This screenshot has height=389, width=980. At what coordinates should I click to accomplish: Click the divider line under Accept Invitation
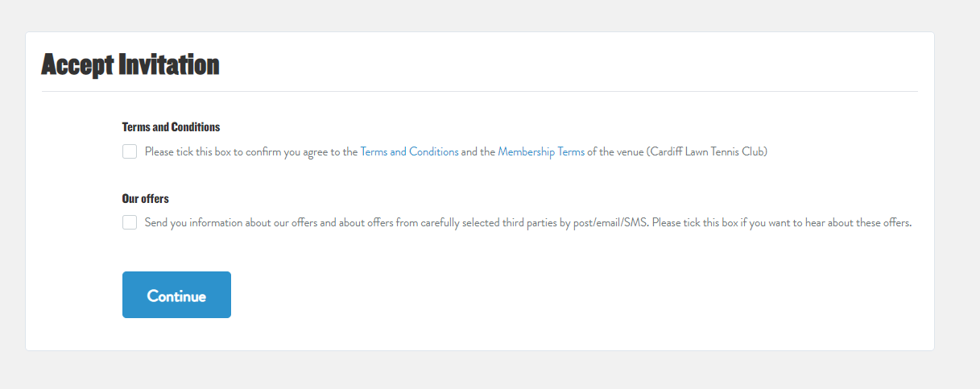tap(480, 92)
